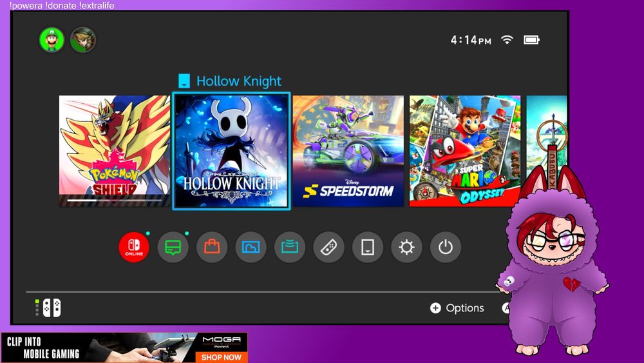Image resolution: width=644 pixels, height=363 pixels.
Task: Click the Wi-Fi signal status icon
Action: click(507, 39)
